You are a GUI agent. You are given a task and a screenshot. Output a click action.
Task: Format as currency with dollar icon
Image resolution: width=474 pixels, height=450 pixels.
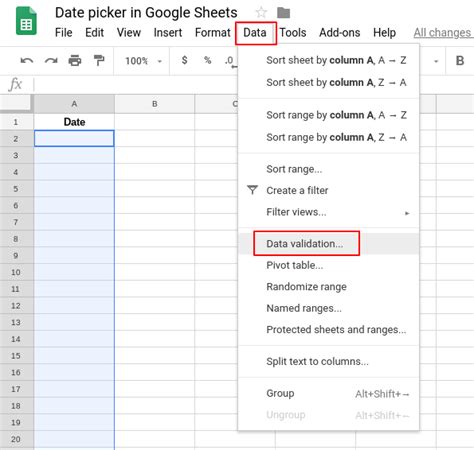[x=184, y=60]
